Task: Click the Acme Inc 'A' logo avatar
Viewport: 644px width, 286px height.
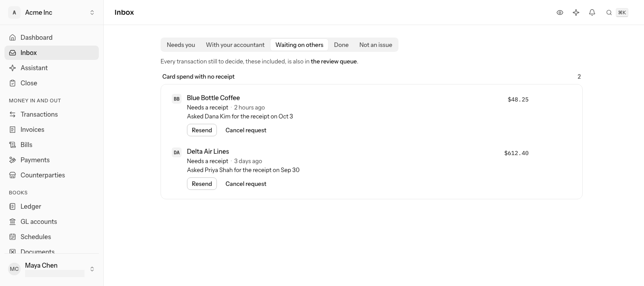Action: click(x=14, y=13)
